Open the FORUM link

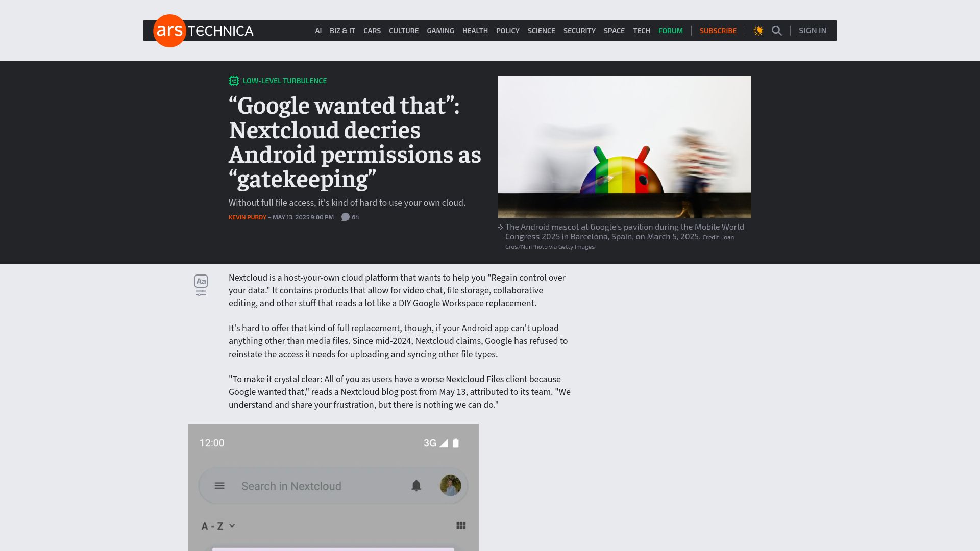[x=671, y=31]
